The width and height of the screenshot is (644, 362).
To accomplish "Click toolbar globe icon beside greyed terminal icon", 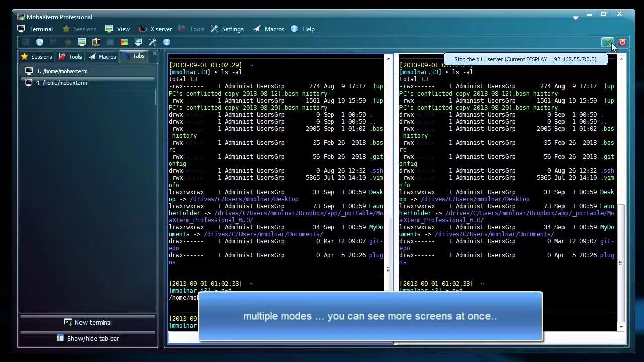I will click(x=40, y=42).
